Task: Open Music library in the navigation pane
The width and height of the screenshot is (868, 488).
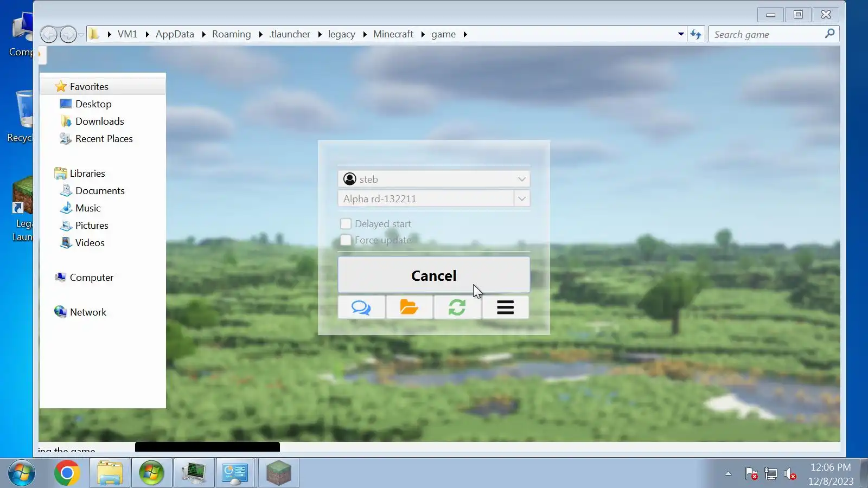Action: 88,208
